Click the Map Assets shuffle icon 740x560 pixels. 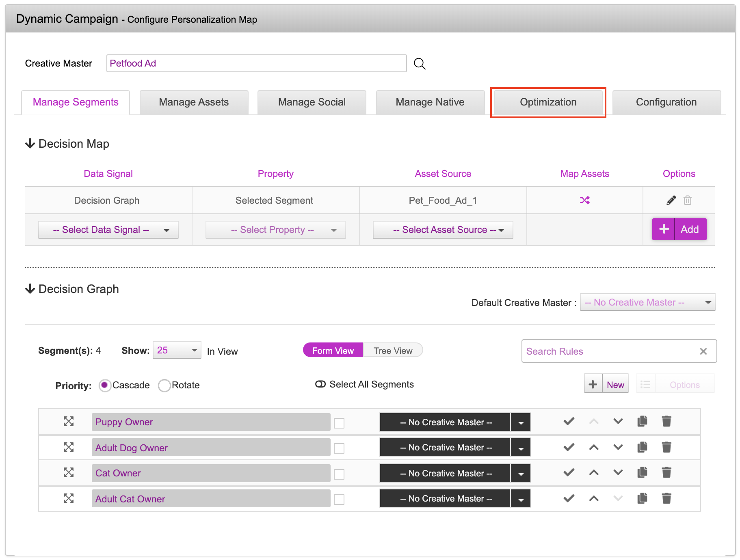coord(584,200)
